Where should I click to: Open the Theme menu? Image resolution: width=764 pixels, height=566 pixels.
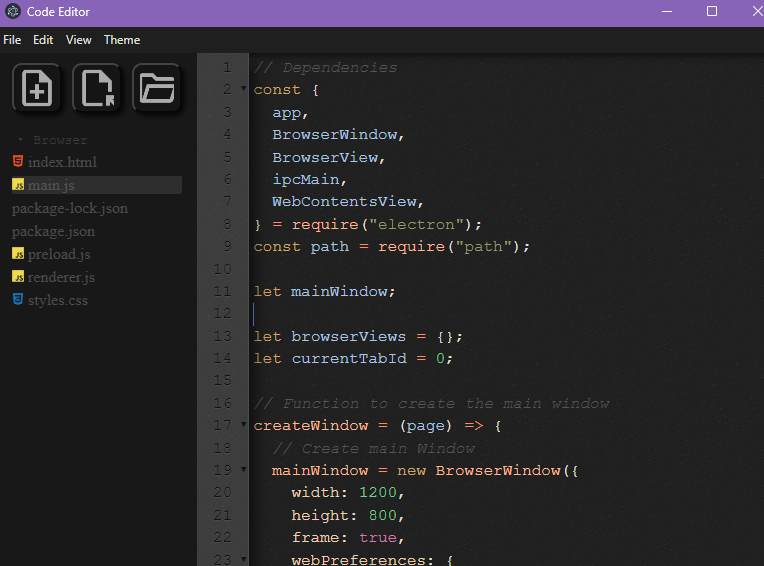pos(122,40)
